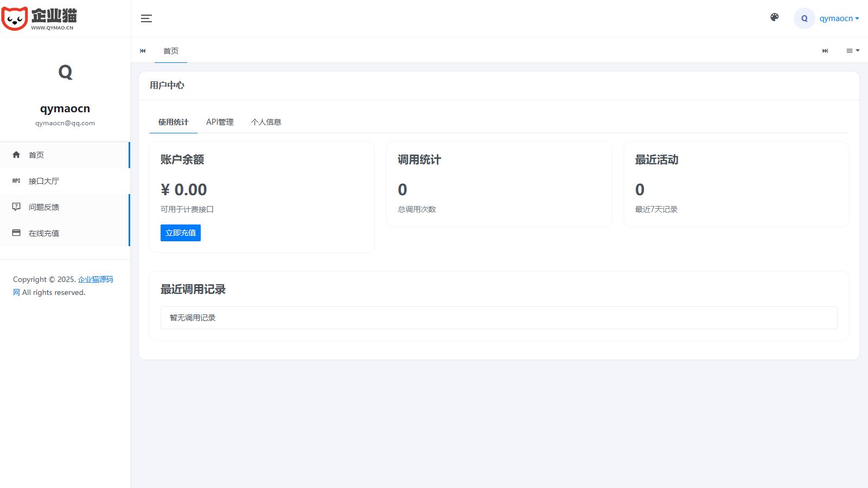
Task: Select the 首页 page tab
Action: point(171,51)
